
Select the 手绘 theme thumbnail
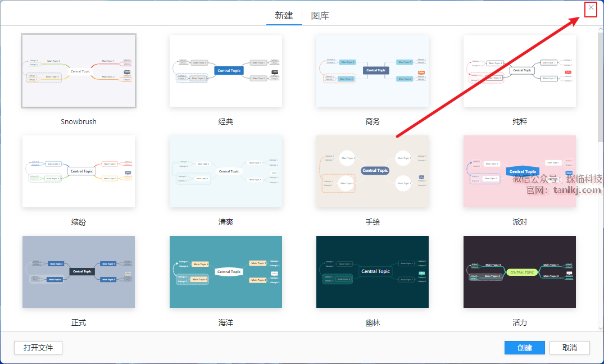[373, 171]
